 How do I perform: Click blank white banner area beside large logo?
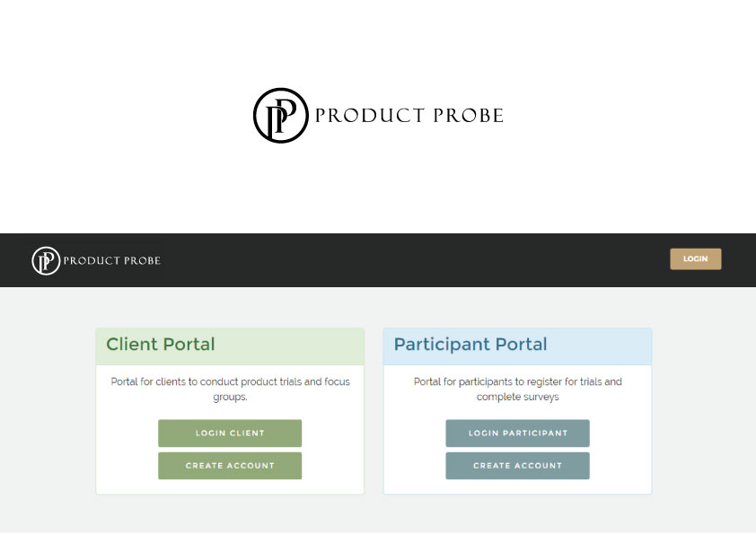point(611,117)
